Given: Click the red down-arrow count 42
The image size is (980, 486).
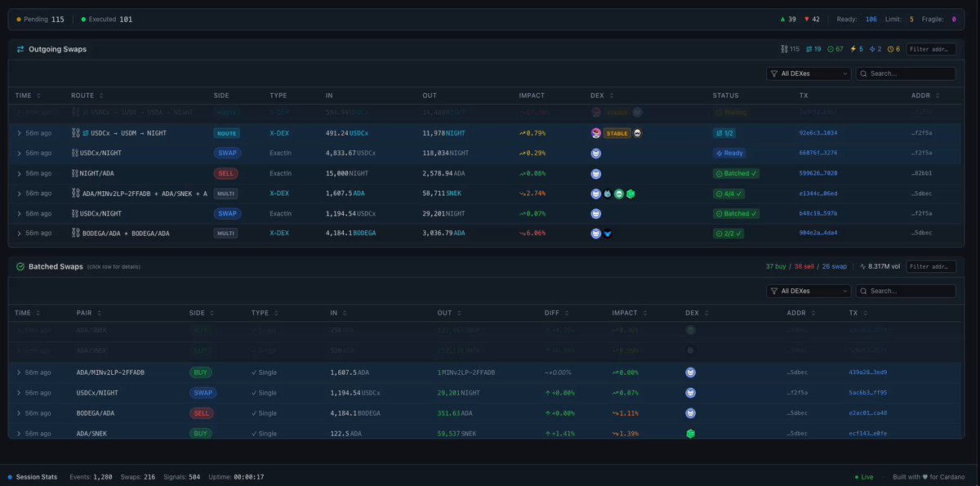Looking at the screenshot, I should 813,19.
